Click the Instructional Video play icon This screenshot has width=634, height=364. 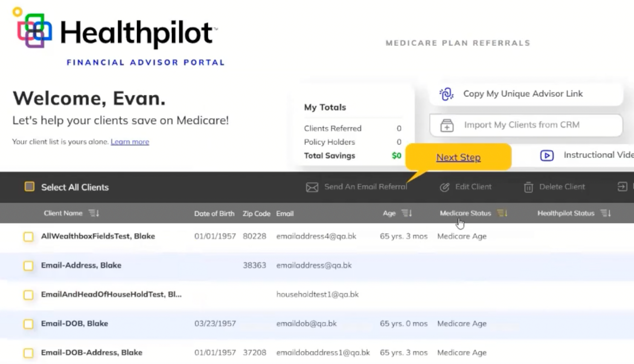[x=547, y=155]
